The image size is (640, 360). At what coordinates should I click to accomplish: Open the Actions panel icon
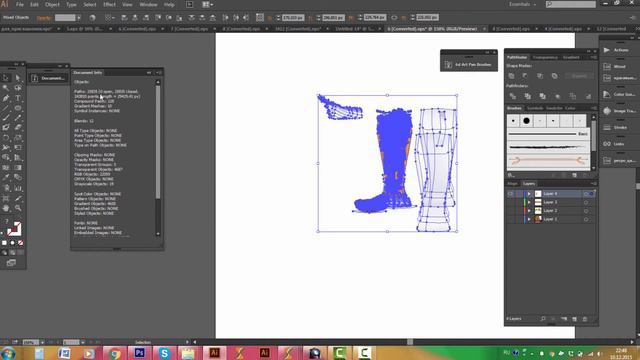[x=607, y=50]
